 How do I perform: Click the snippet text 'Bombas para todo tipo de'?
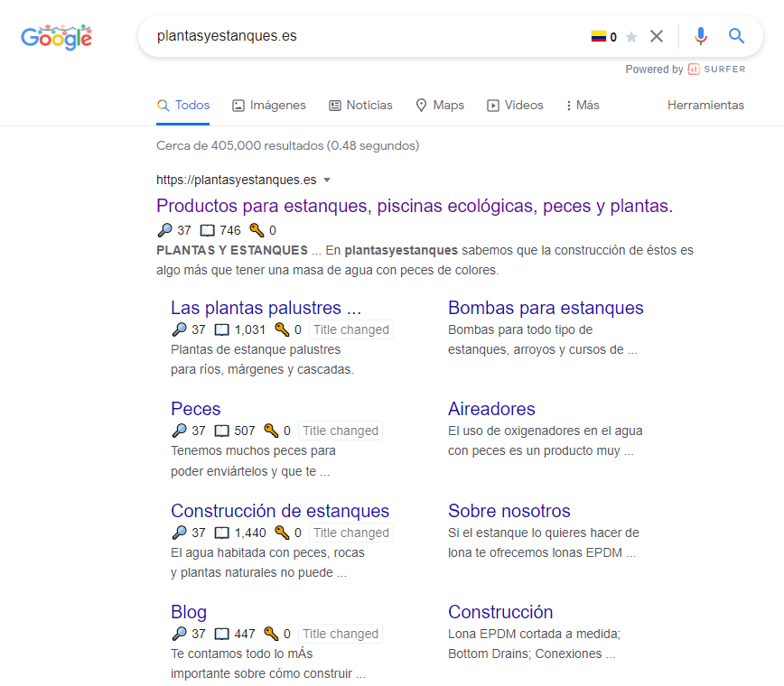point(520,329)
